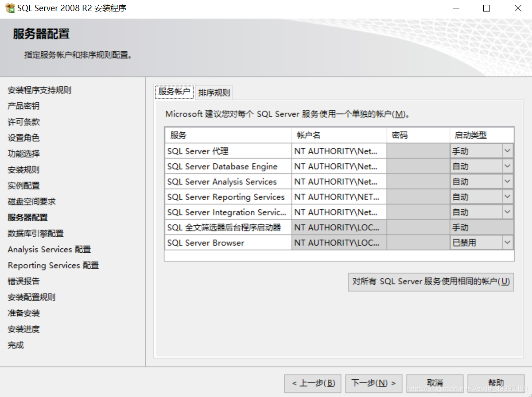This screenshot has height=397, width=532.
Task: Click account name cell for SQL Server Reporting Services
Action: coord(339,197)
